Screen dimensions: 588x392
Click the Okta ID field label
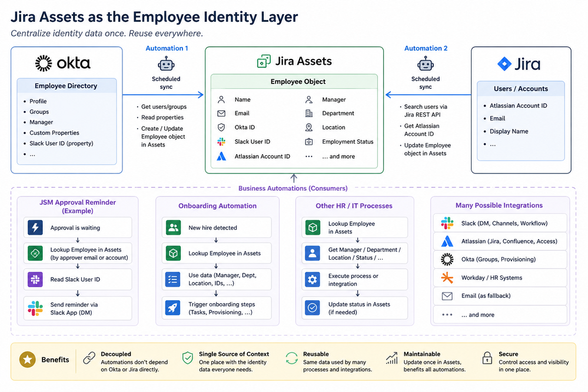coord(244,128)
